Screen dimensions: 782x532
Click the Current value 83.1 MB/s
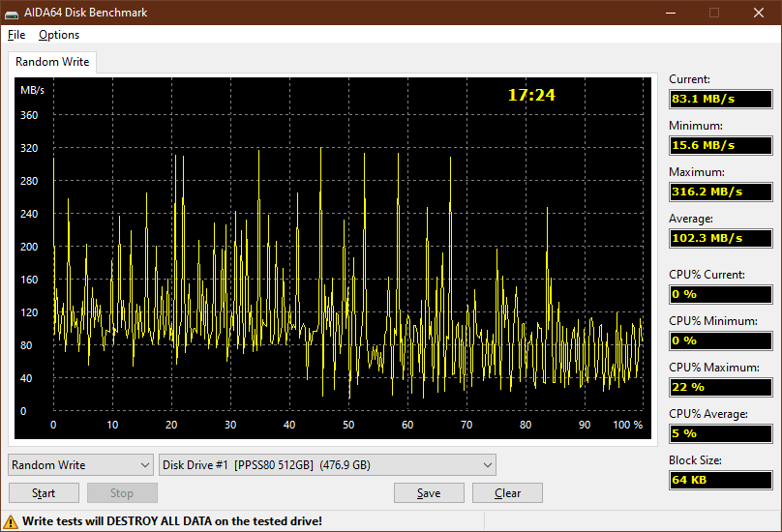pos(721,99)
